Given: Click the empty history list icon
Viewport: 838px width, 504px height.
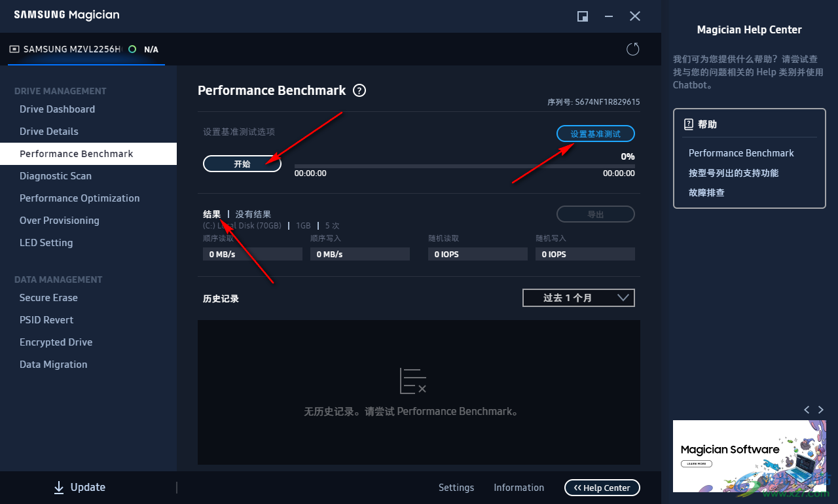Looking at the screenshot, I should coord(413,381).
